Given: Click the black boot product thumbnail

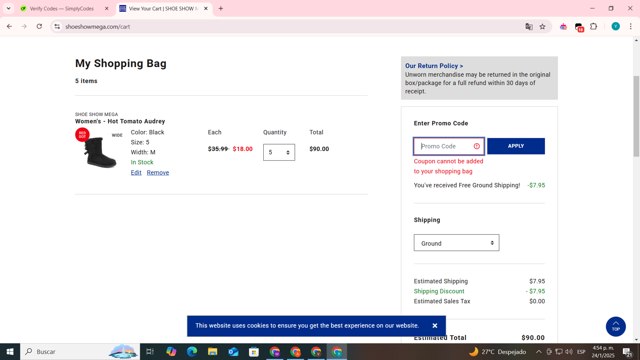Looking at the screenshot, I should (100, 152).
